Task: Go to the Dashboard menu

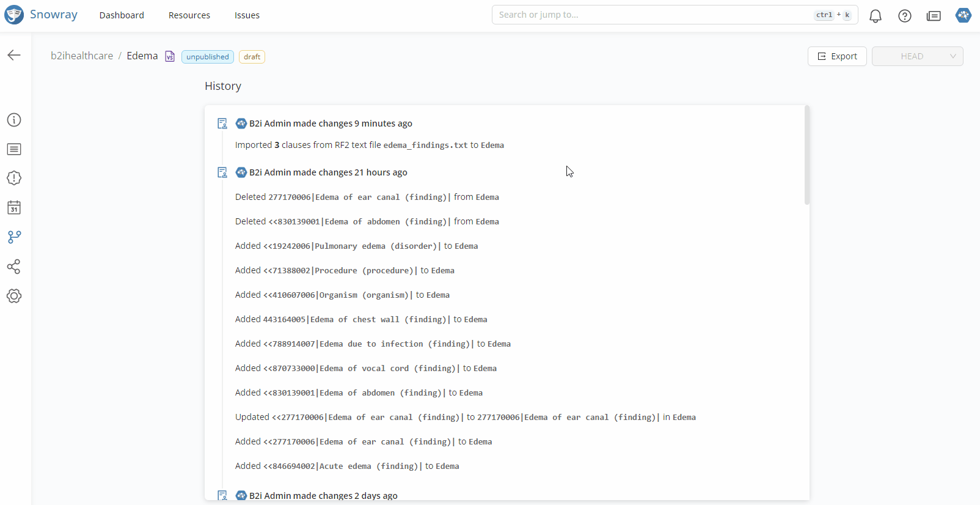Action: [x=122, y=15]
